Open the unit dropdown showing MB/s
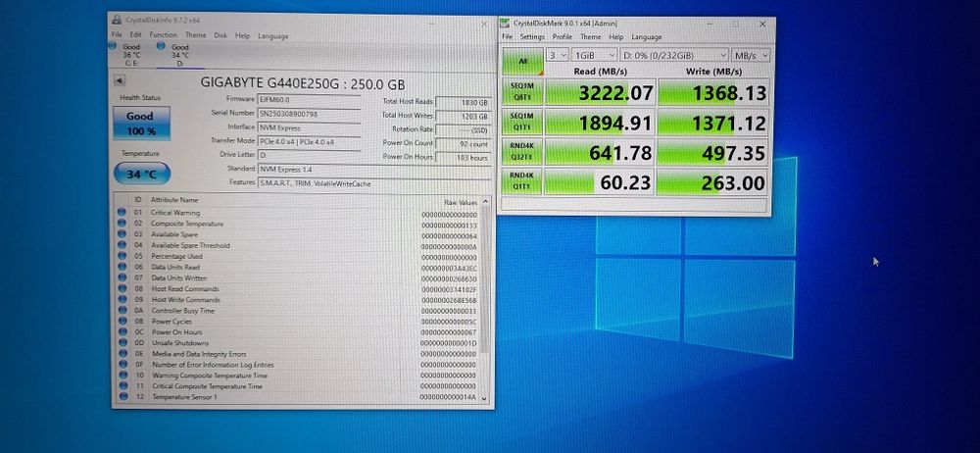The height and width of the screenshot is (453, 980). tap(751, 55)
